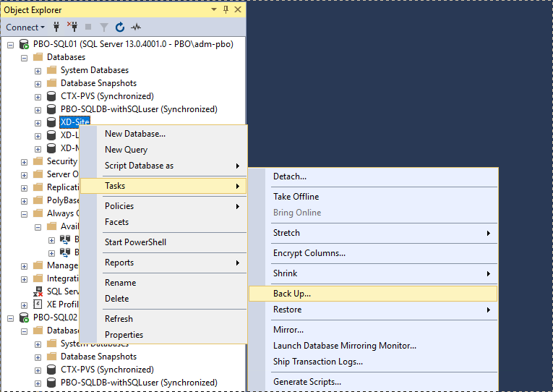Image resolution: width=553 pixels, height=392 pixels.
Task: Open Window Position dropdown arrow in panel header
Action: click(x=215, y=9)
